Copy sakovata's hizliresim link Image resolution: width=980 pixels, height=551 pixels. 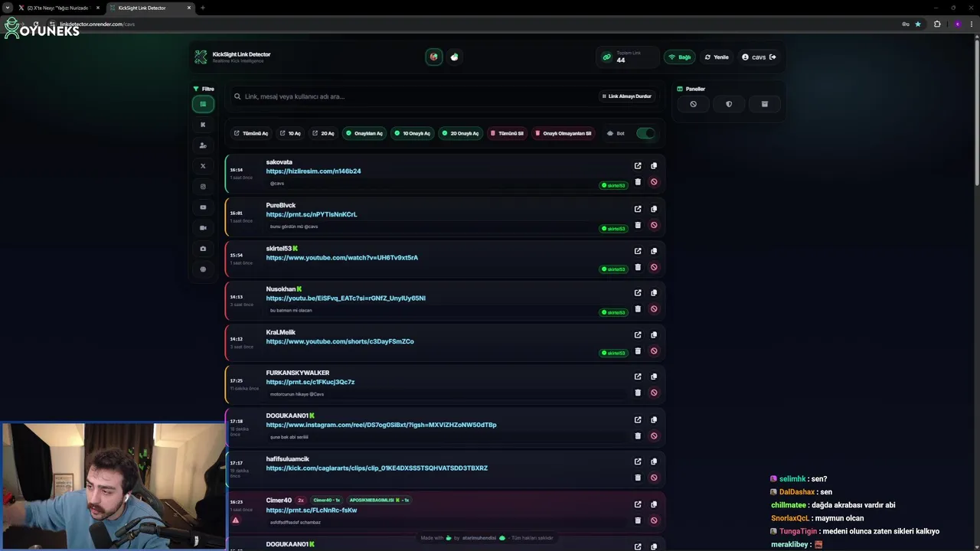pyautogui.click(x=654, y=165)
